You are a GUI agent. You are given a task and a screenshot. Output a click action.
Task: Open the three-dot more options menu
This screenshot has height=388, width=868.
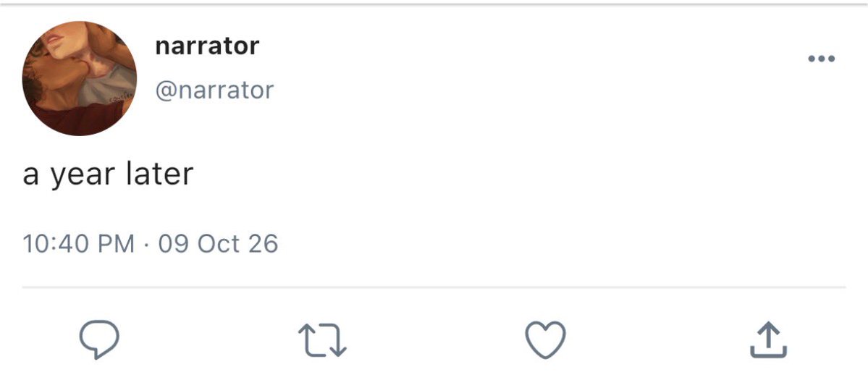(822, 59)
